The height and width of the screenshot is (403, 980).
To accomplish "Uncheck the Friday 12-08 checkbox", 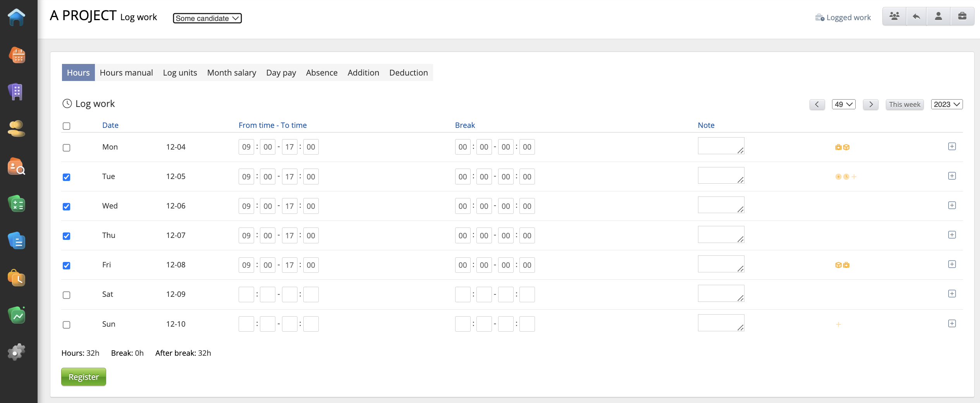I will click(67, 265).
